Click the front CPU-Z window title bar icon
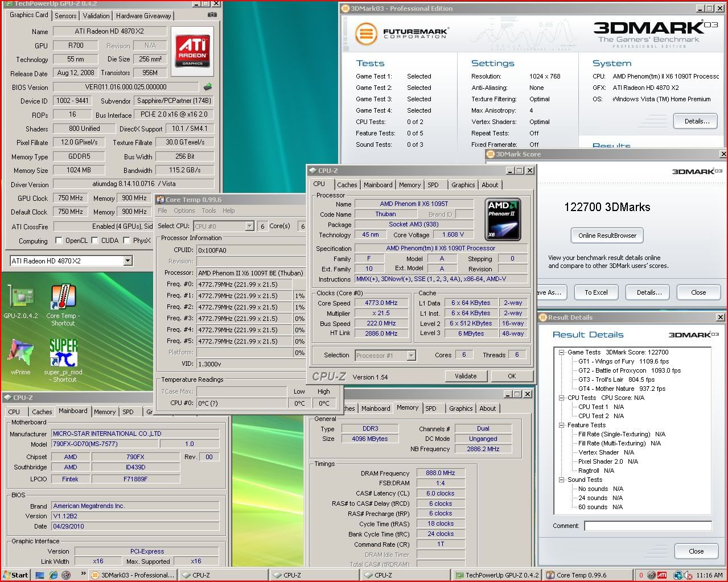 tap(312, 171)
